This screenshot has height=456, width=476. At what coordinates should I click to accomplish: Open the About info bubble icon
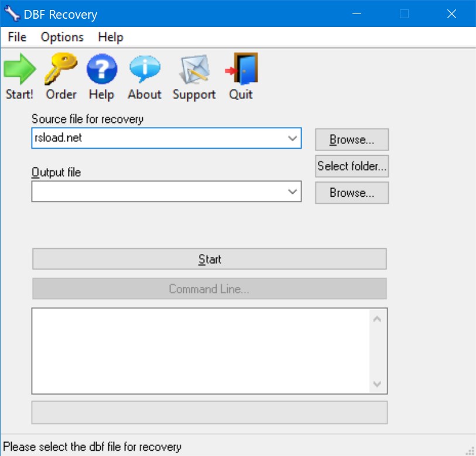point(144,69)
